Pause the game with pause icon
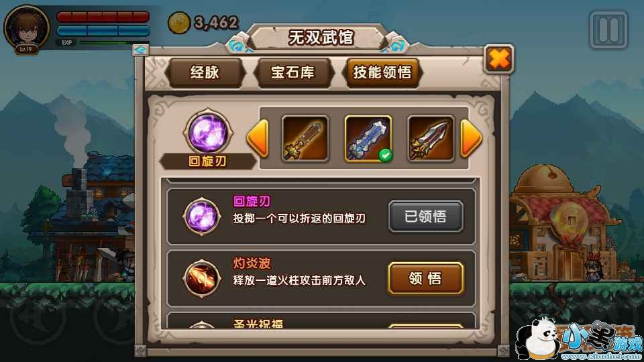Viewport: 644px width, 362px height. [608, 30]
